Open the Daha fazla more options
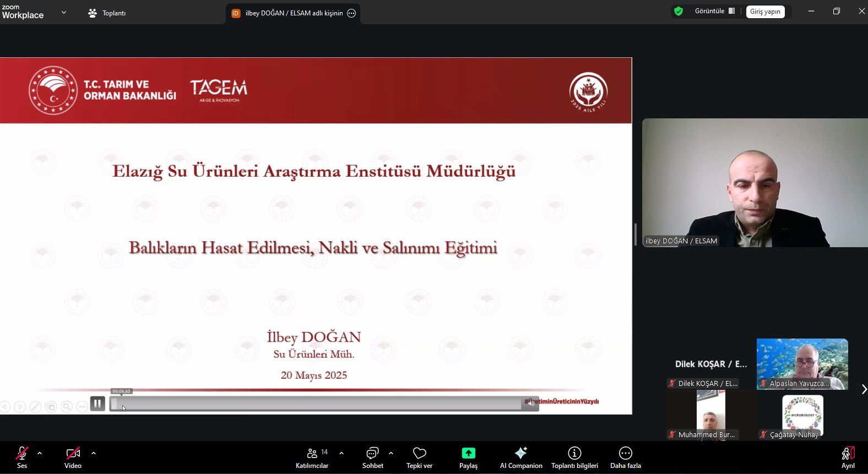Viewport: 868px width, 474px height. [625, 457]
